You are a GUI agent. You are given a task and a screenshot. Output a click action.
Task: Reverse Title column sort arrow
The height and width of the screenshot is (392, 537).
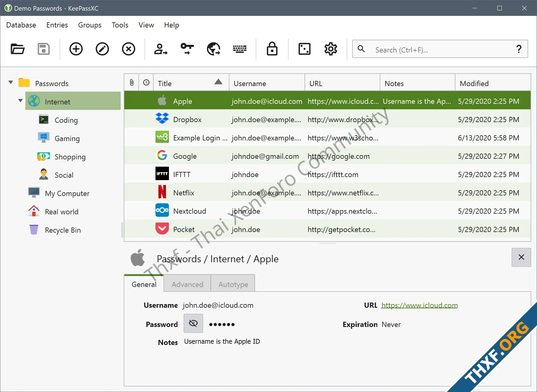(x=218, y=82)
